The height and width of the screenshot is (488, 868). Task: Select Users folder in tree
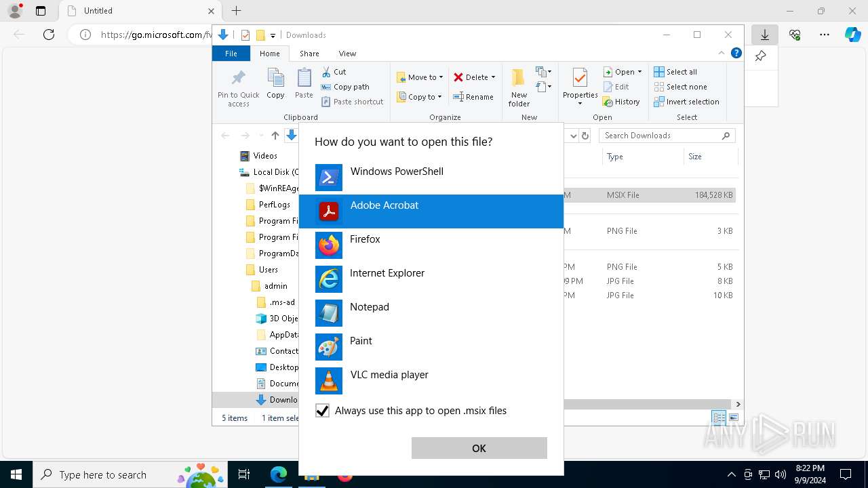point(262,270)
